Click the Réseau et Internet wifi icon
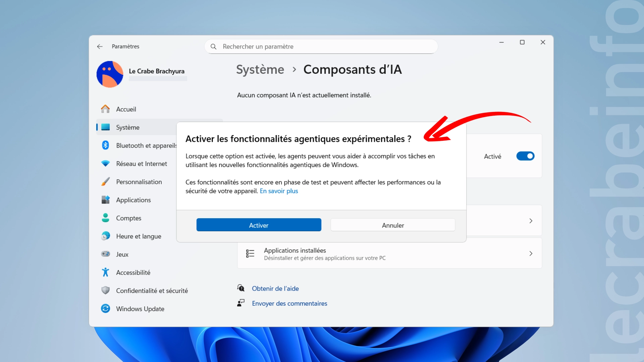 pos(105,164)
